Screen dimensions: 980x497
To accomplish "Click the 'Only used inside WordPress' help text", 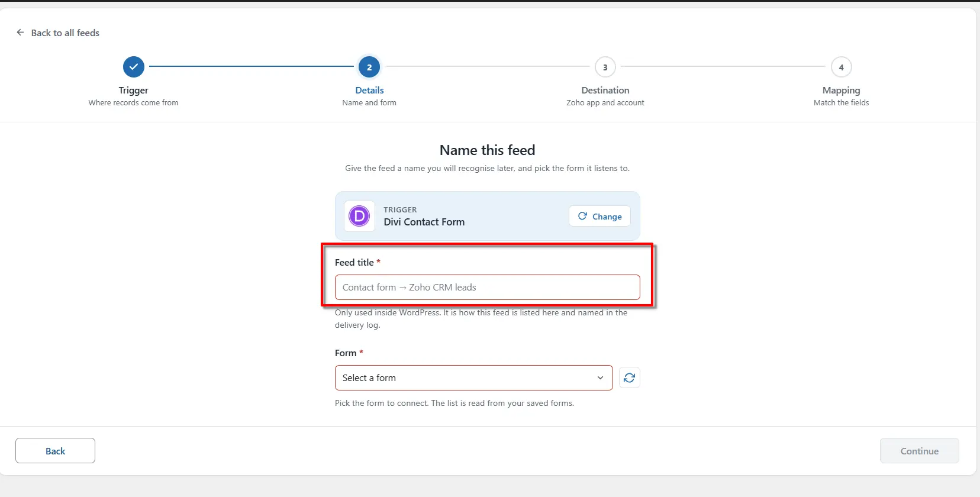I will 481,318.
